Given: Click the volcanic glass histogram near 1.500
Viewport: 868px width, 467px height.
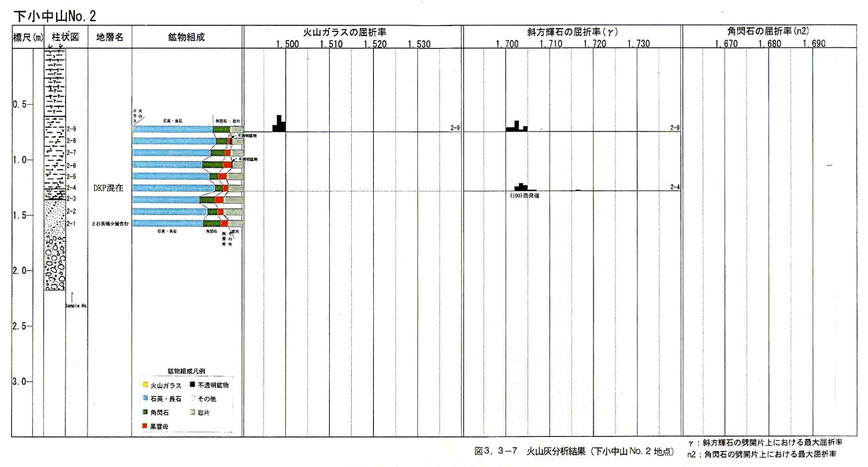Looking at the screenshot, I should click(279, 124).
